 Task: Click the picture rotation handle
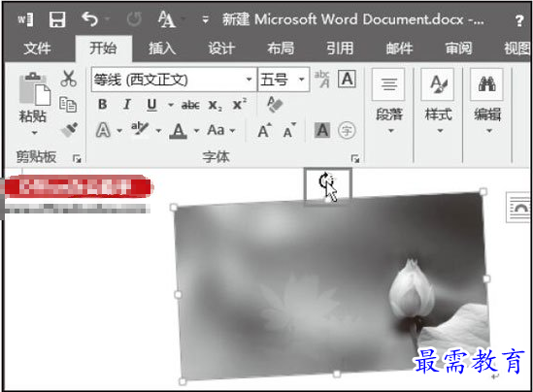point(327,180)
